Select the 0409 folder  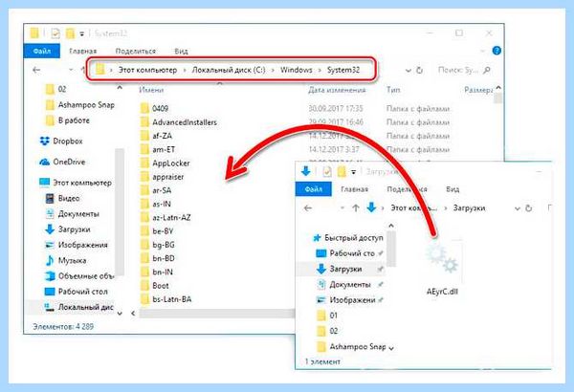[154, 108]
